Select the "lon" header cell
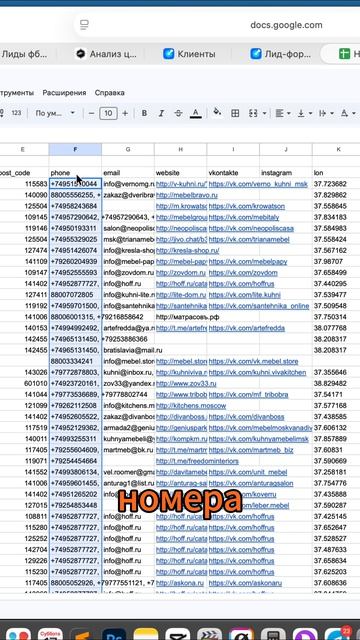The width and height of the screenshot is (360, 640). 336,173
